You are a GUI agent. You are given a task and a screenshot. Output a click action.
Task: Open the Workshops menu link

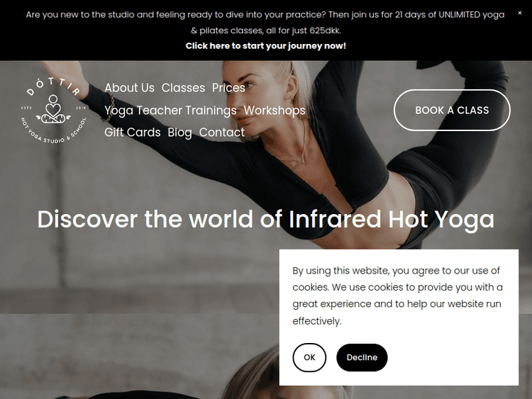point(275,110)
